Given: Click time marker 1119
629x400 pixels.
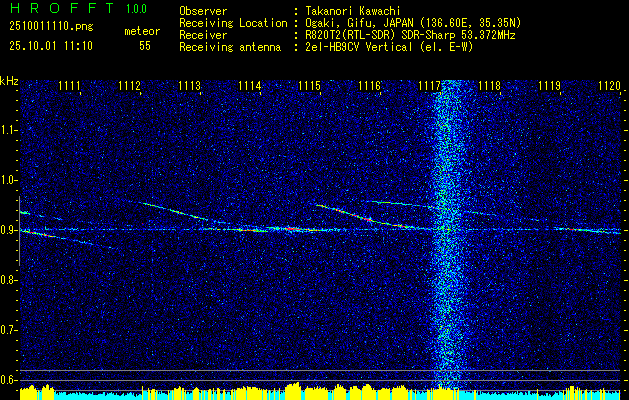Looking at the screenshot, I should click(550, 85).
